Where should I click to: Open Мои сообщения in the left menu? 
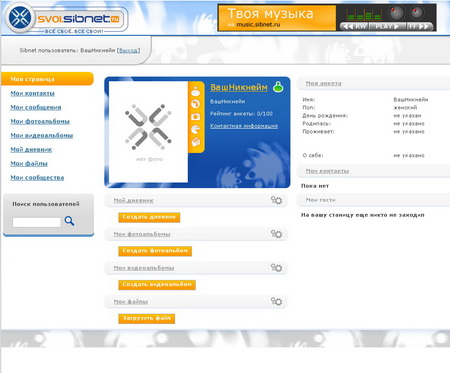pyautogui.click(x=36, y=107)
